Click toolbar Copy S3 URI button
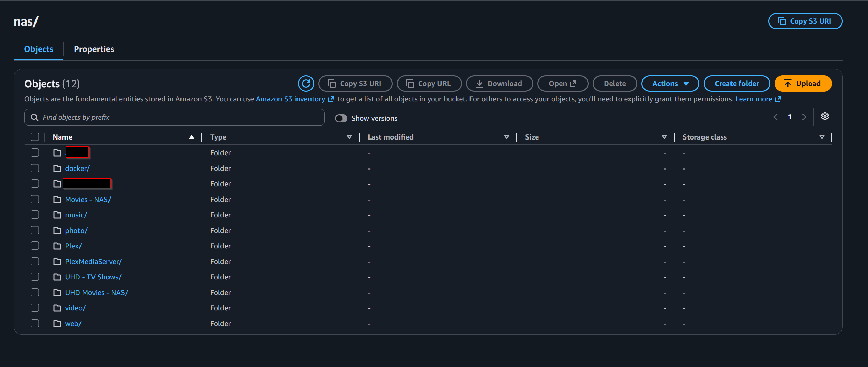This screenshot has width=868, height=367. pos(355,84)
